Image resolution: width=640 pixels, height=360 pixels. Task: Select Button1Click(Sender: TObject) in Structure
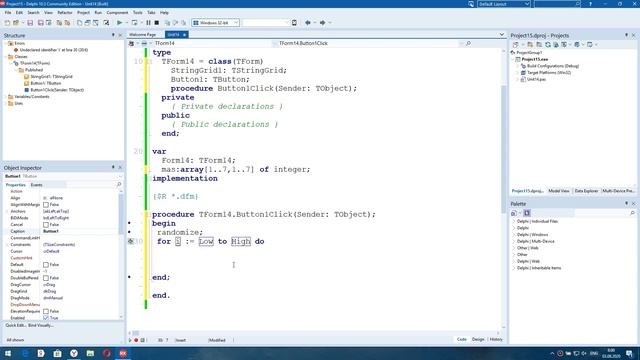[x=57, y=90]
